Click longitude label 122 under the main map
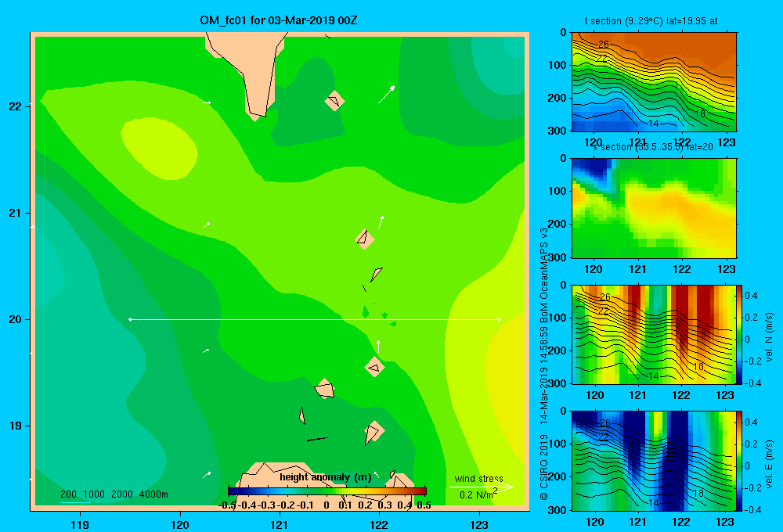Viewport: 783px width, 532px height. pyautogui.click(x=379, y=524)
